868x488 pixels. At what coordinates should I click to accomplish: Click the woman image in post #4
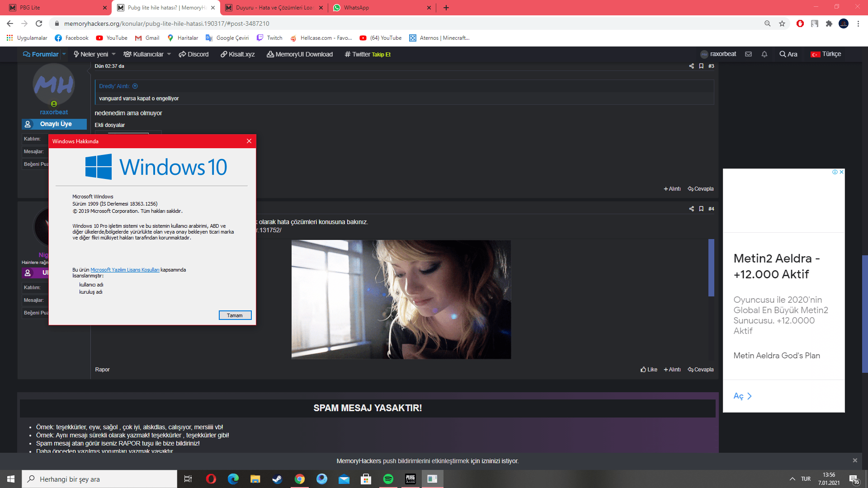(401, 300)
